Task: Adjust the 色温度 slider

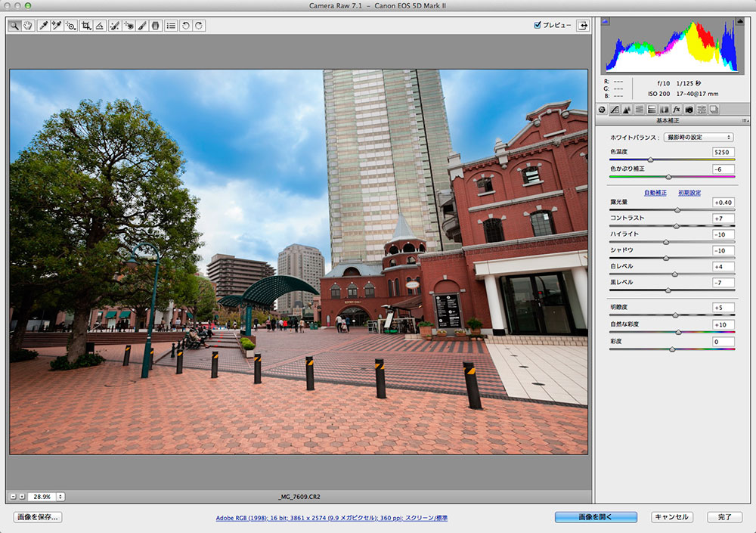Action: click(x=650, y=160)
